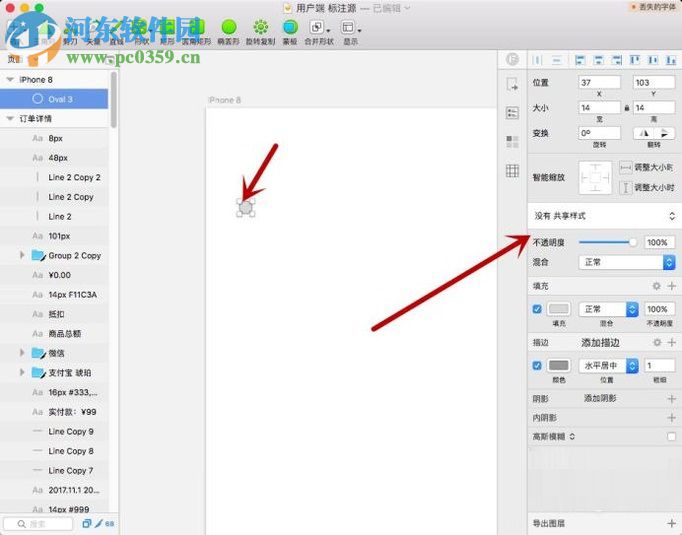Select the ¥0.00 text layer

[54, 275]
